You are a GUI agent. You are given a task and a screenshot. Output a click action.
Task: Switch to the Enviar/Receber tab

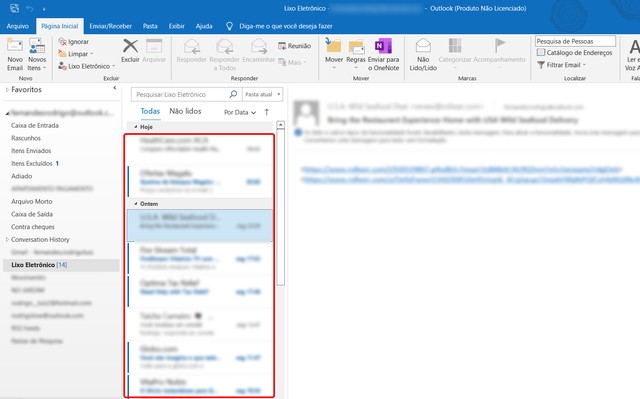tap(110, 26)
